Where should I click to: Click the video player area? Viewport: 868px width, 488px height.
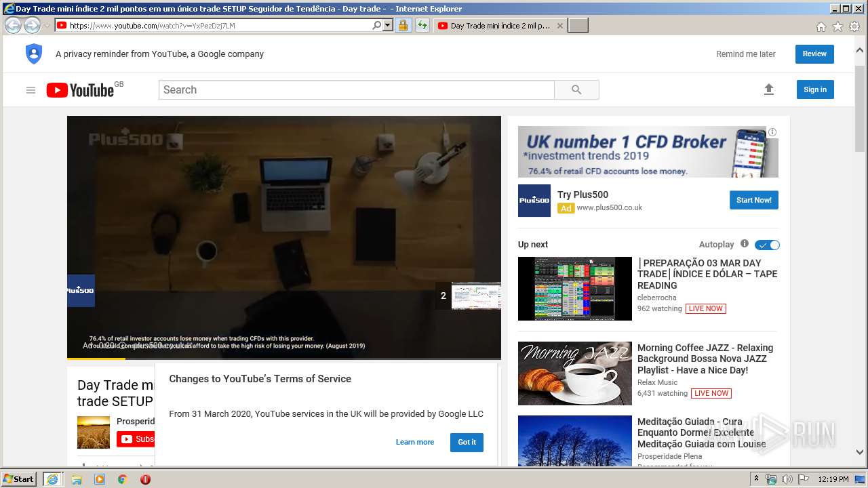[284, 237]
